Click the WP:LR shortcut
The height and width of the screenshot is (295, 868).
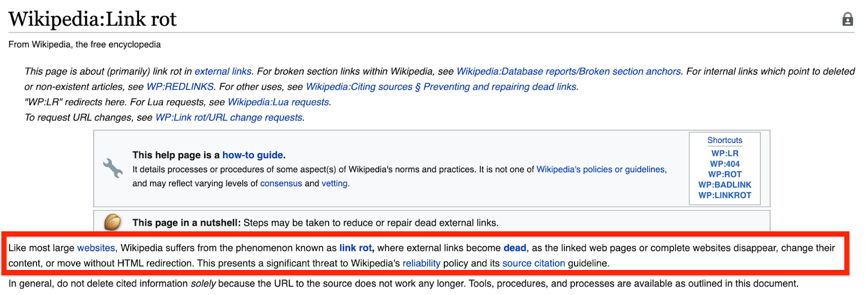(725, 153)
